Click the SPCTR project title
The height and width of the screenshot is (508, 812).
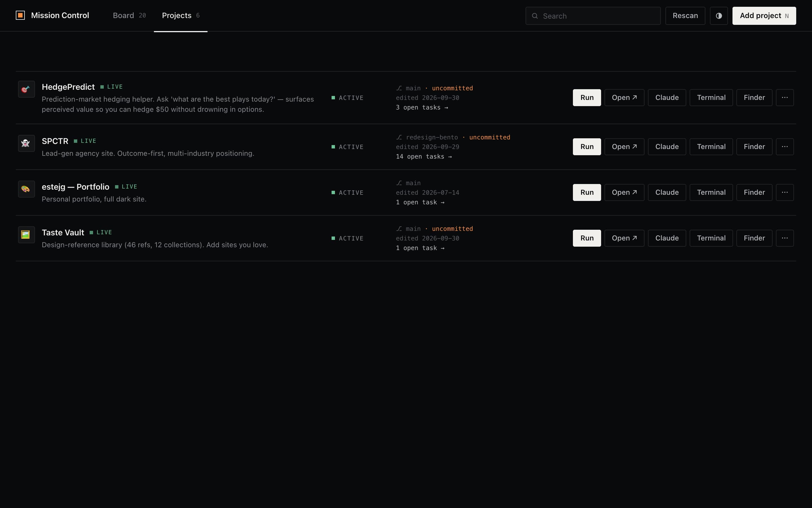[x=55, y=141]
